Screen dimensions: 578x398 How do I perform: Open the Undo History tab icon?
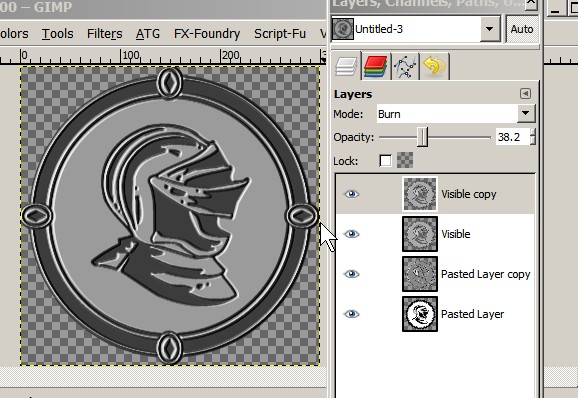[x=434, y=66]
